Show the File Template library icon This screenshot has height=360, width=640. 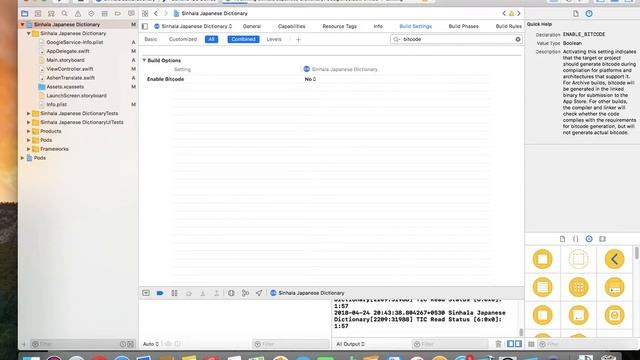[x=562, y=239]
